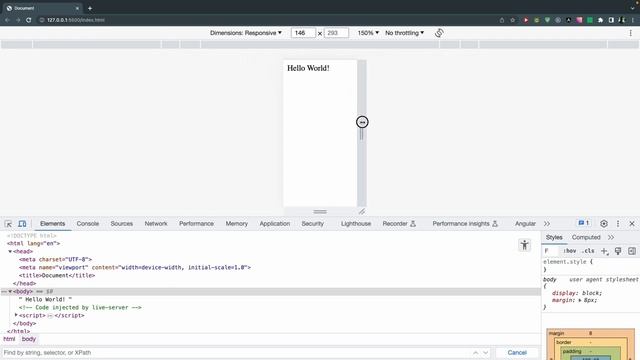Click the Angular DevTools extension icon
The width and height of the screenshot is (640, 360).
tap(569, 20)
